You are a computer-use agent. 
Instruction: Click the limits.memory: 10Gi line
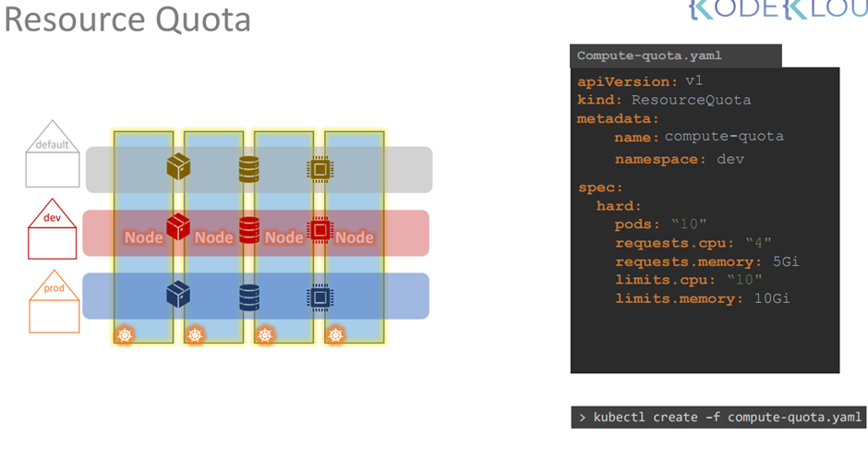(703, 298)
